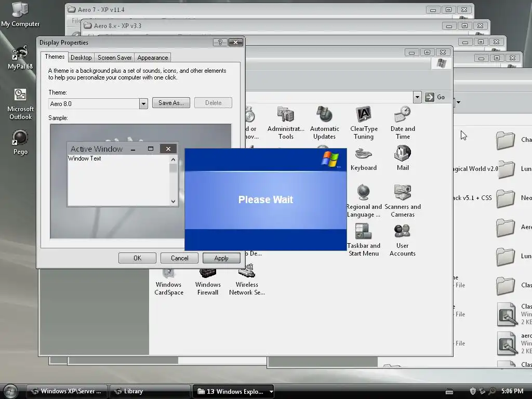Click the Apply button

[x=221, y=258]
